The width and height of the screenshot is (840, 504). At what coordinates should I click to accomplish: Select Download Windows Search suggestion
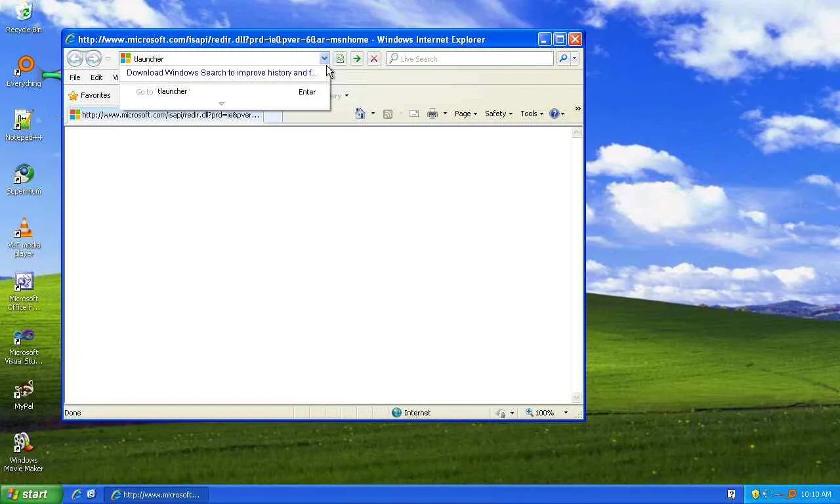(x=221, y=73)
